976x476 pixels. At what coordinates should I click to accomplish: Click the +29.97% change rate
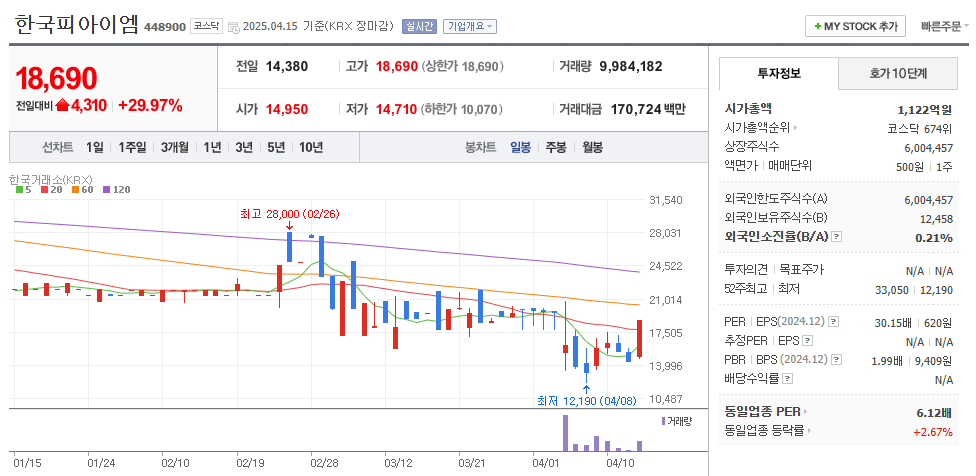point(150,105)
